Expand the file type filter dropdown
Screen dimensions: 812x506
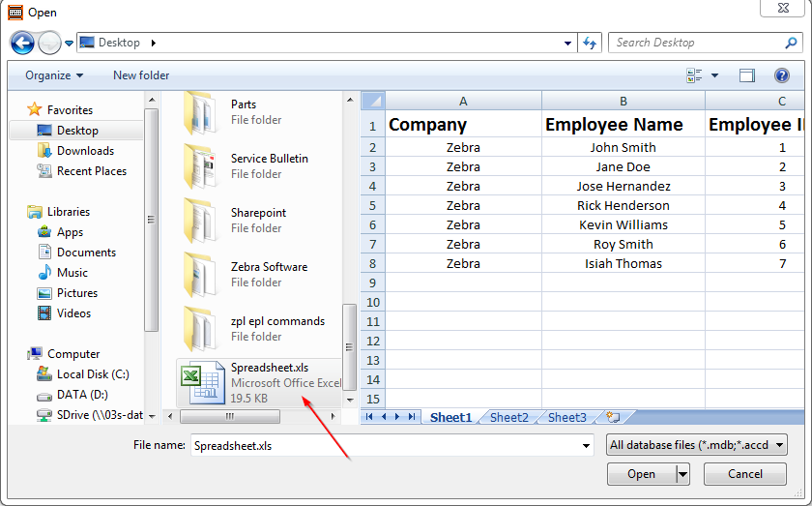(x=697, y=445)
